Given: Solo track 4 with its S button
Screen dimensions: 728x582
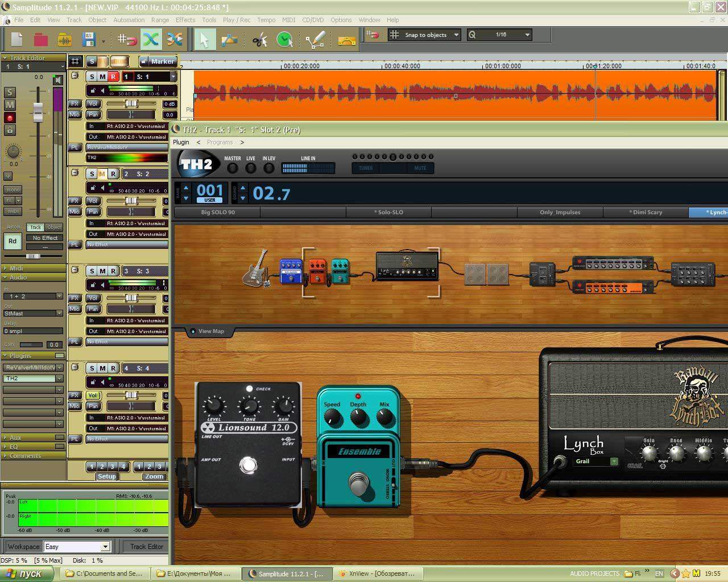Looking at the screenshot, I should [92, 368].
